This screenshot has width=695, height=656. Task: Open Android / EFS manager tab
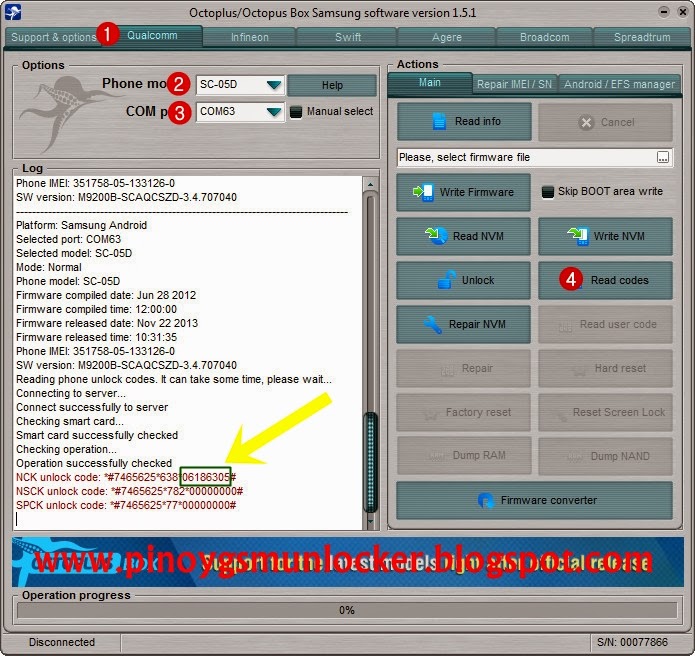pyautogui.click(x=619, y=84)
